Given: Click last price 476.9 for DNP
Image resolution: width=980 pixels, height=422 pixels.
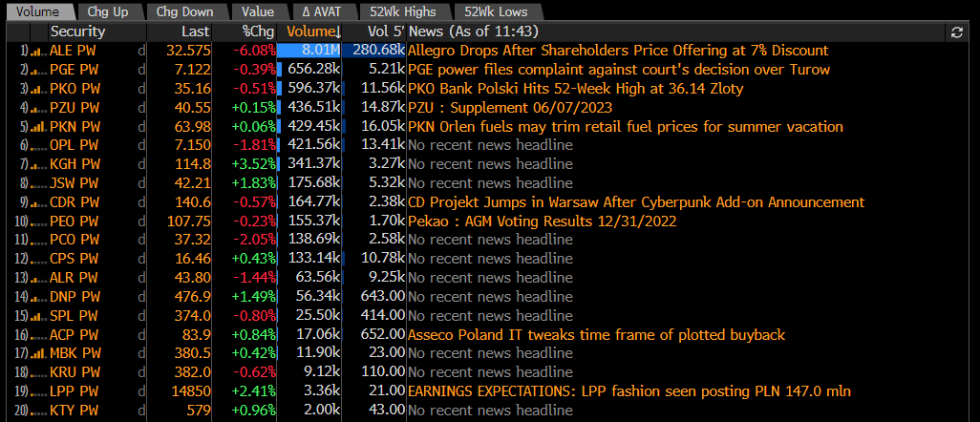Looking at the screenshot, I should (x=191, y=297).
